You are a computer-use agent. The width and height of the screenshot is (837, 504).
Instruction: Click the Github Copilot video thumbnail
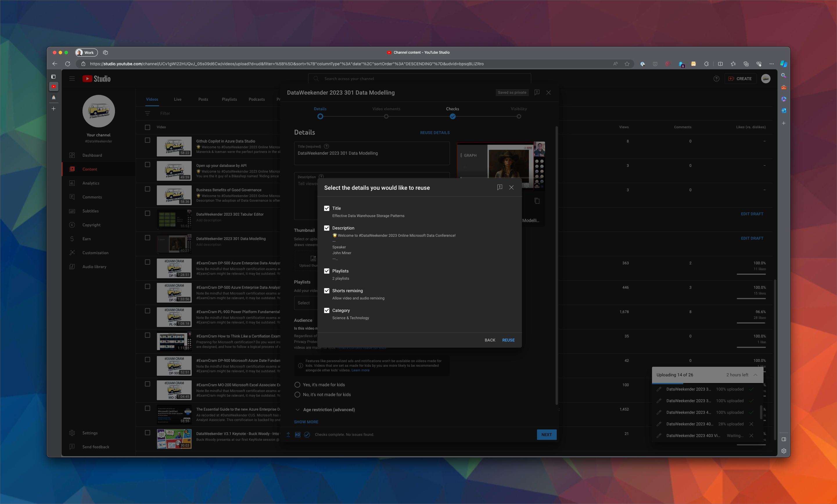click(x=174, y=146)
